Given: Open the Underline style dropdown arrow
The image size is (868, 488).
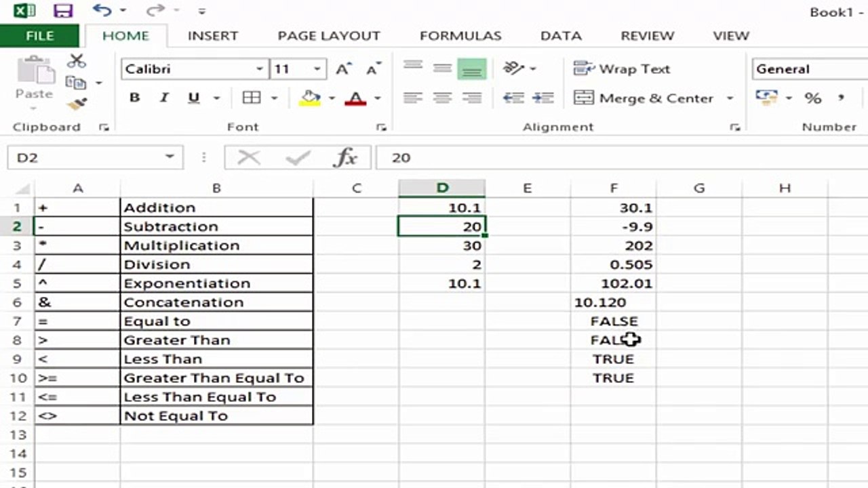Looking at the screenshot, I should (x=216, y=98).
